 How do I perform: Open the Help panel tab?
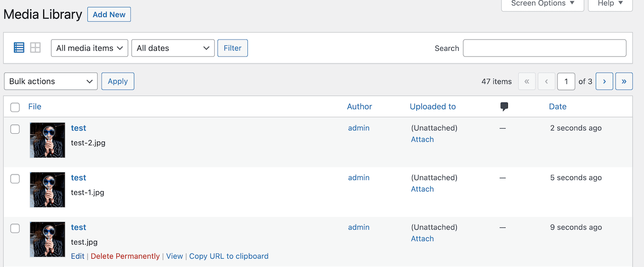pos(610,4)
